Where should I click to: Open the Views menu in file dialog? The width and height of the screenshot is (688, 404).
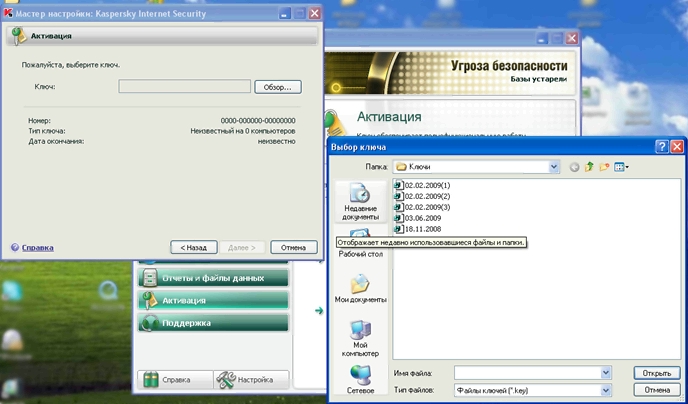tap(621, 167)
